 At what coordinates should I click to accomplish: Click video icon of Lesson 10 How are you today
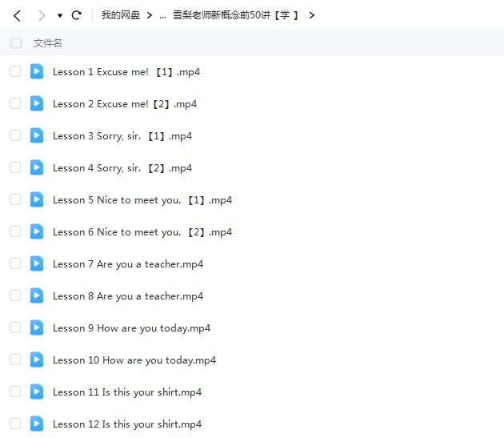pos(37,360)
